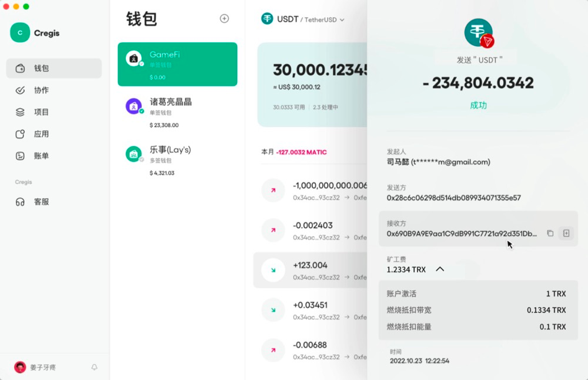Open the 账单 bills menu

tap(54, 156)
